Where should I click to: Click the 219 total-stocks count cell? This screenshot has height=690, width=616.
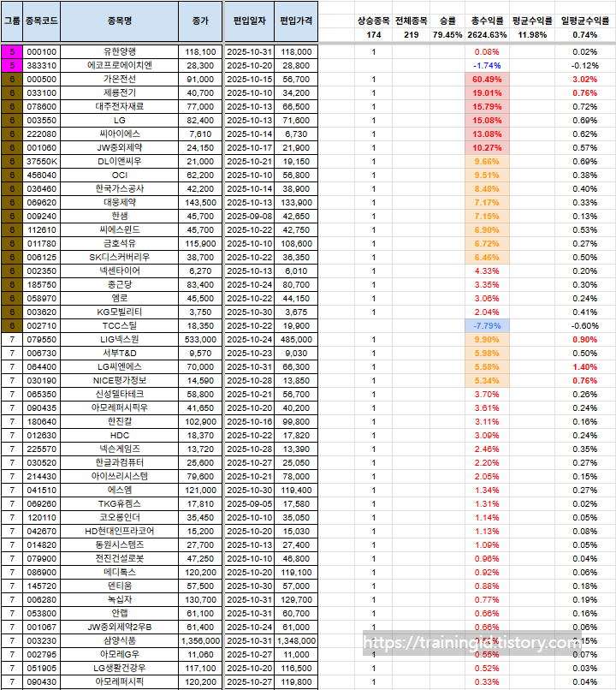click(x=412, y=35)
